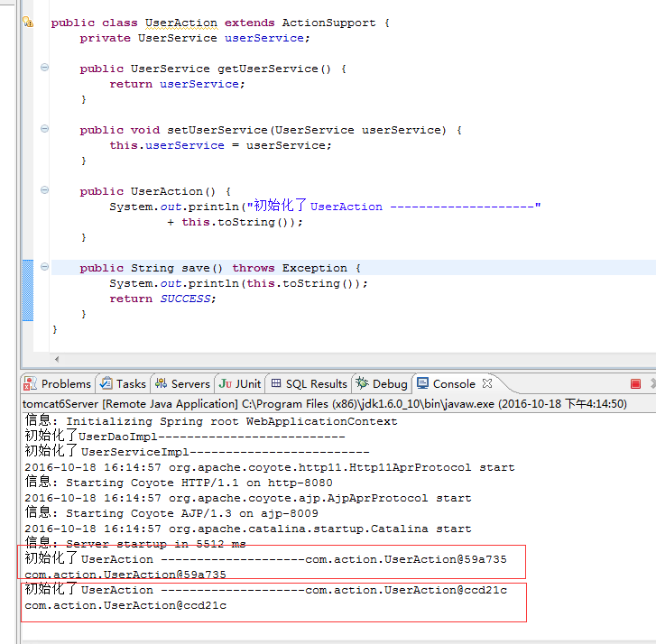The height and width of the screenshot is (644, 656).
Task: Click the Servers tab icon
Action: (161, 383)
